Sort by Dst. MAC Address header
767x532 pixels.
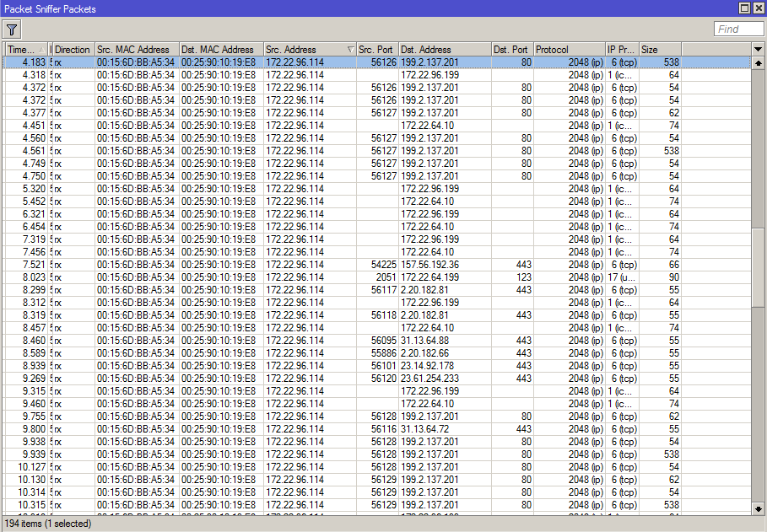pyautogui.click(x=222, y=50)
